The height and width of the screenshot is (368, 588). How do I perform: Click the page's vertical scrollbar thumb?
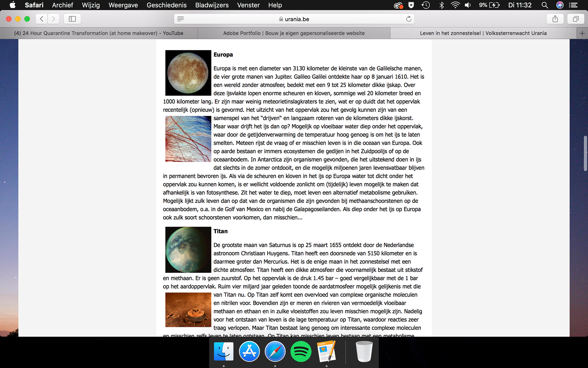click(x=585, y=153)
